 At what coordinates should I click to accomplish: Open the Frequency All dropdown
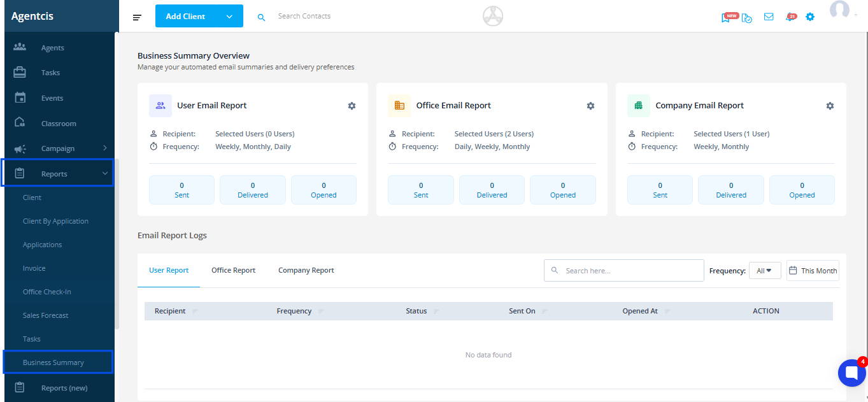765,271
